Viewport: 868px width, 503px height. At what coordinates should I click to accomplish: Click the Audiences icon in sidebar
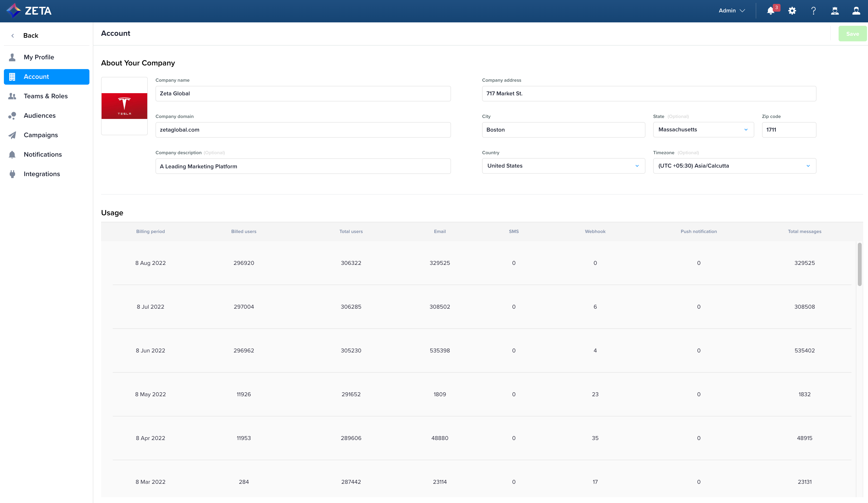pyautogui.click(x=12, y=116)
